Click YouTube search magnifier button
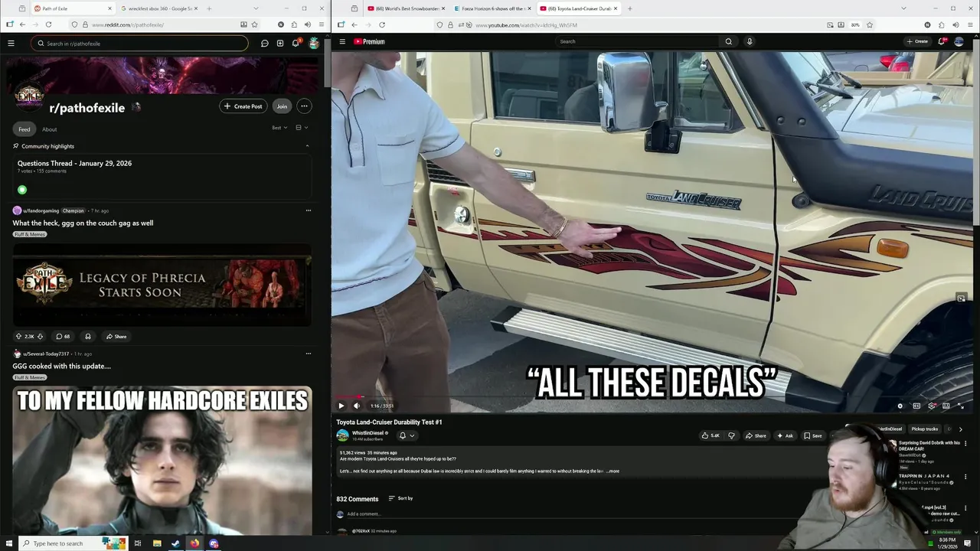980x551 pixels. tap(729, 41)
